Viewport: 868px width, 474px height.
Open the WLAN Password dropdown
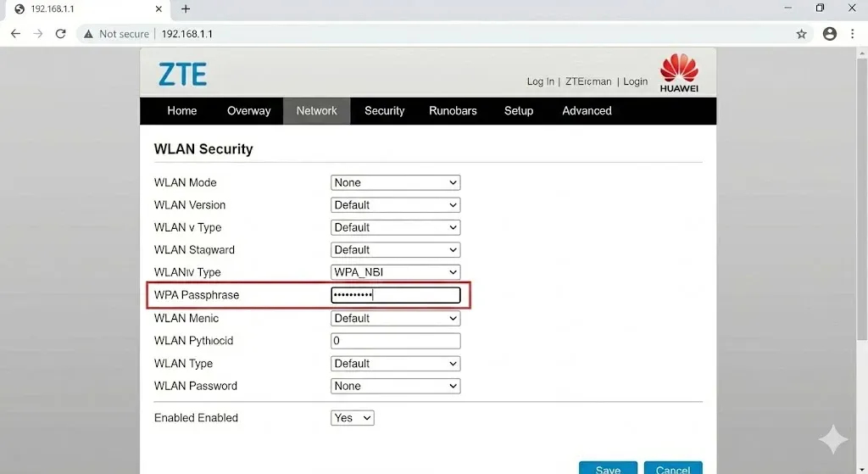point(395,386)
